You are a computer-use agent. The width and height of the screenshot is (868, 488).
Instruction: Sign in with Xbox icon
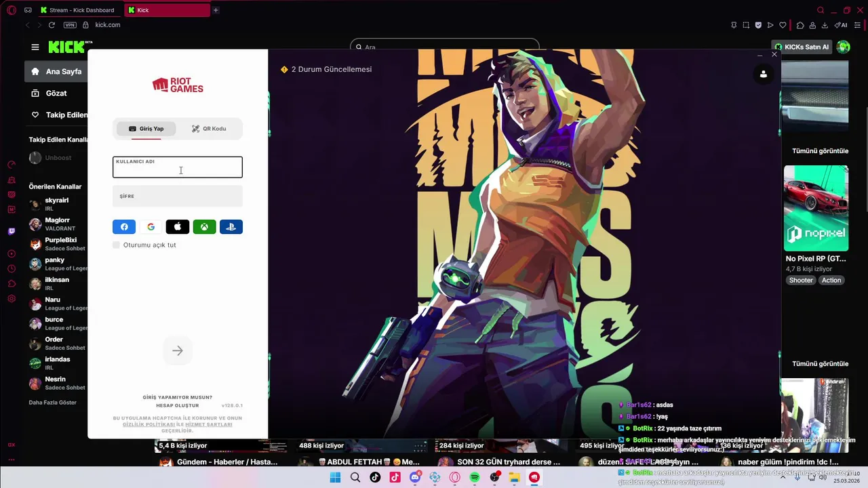pos(204,227)
